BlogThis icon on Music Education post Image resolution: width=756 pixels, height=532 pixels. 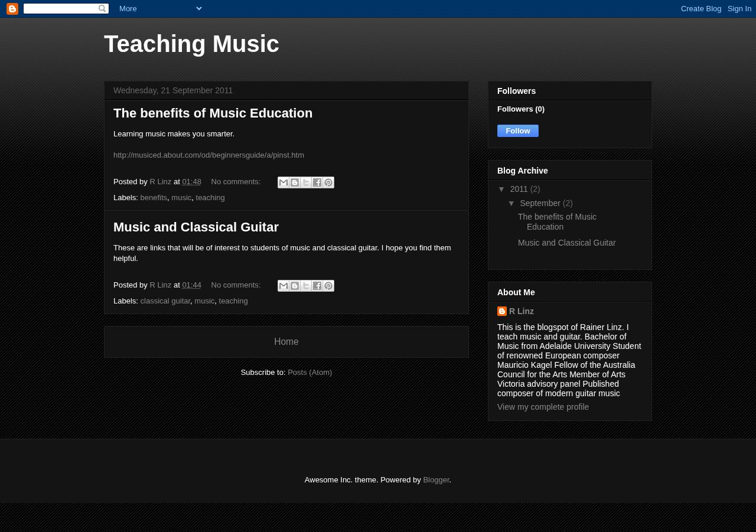click(x=295, y=182)
